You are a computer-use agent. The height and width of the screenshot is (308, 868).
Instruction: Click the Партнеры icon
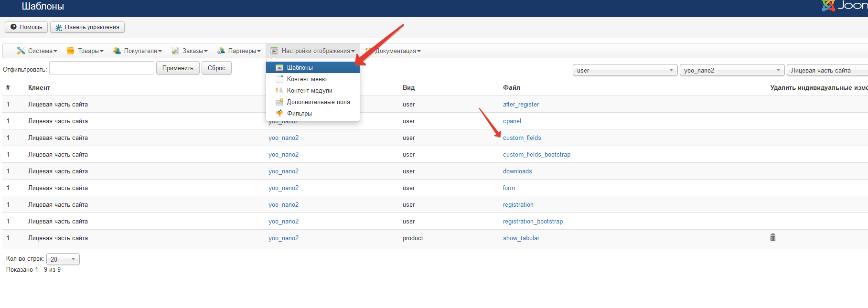(x=221, y=51)
